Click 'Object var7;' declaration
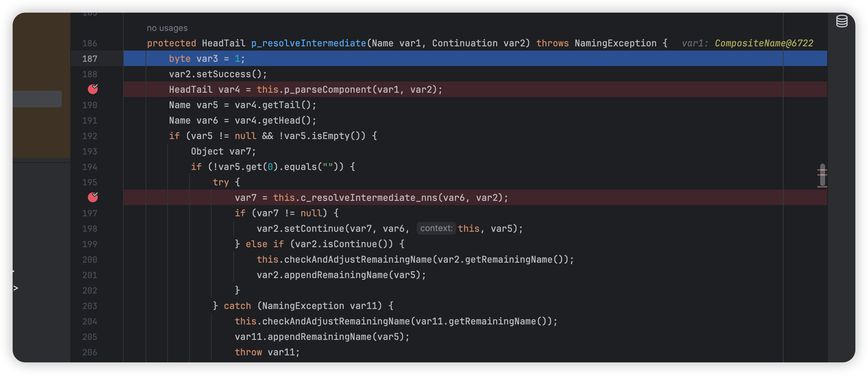The height and width of the screenshot is (375, 868). pyautogui.click(x=224, y=151)
